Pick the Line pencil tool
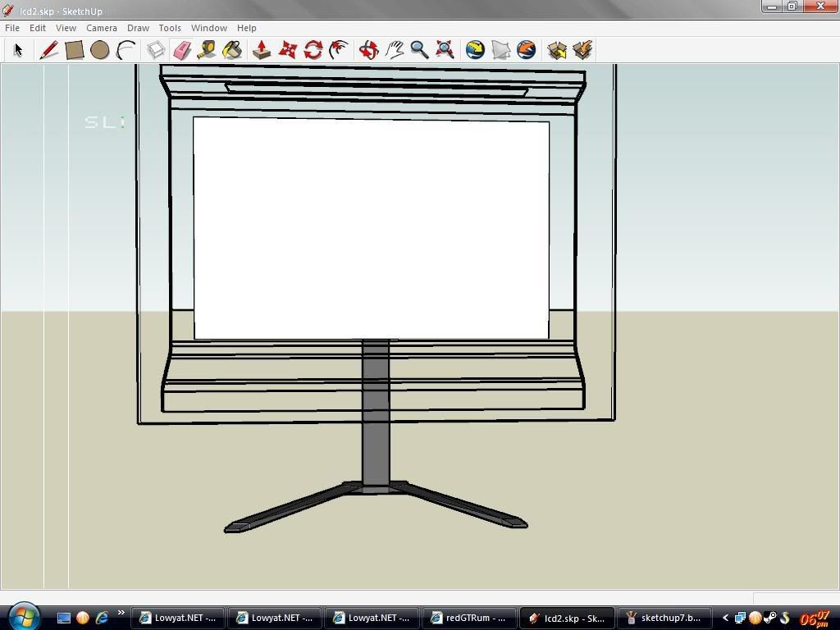 point(48,50)
